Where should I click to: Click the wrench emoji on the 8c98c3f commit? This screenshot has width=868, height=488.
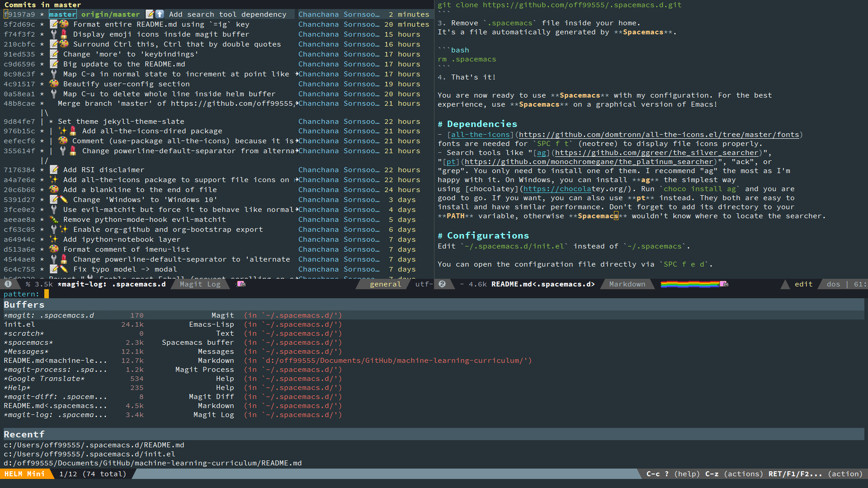click(x=54, y=74)
